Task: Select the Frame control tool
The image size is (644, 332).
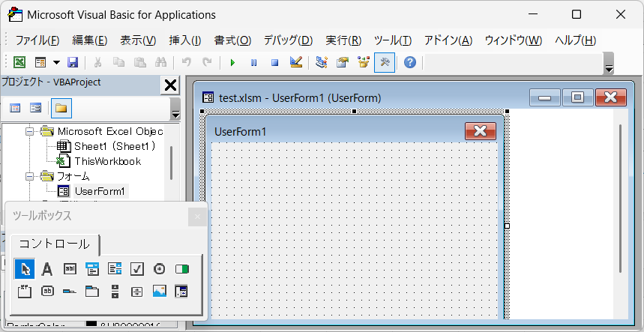Action: click(25, 291)
